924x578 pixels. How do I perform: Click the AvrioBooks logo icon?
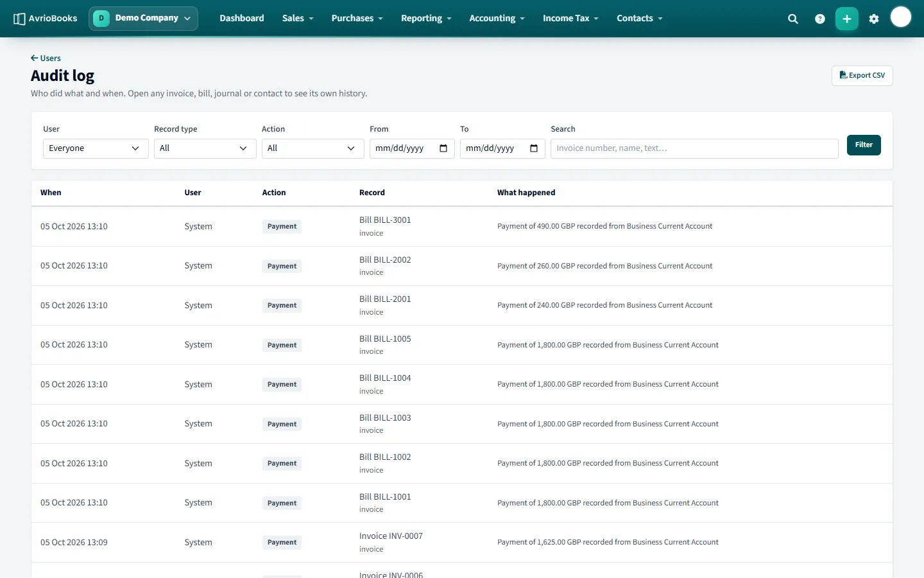tap(19, 19)
